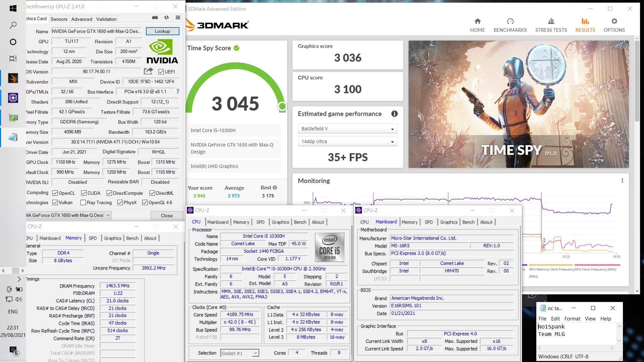Open the Windows Start menu
Viewport: 644px width, 362px height.
point(13,8)
